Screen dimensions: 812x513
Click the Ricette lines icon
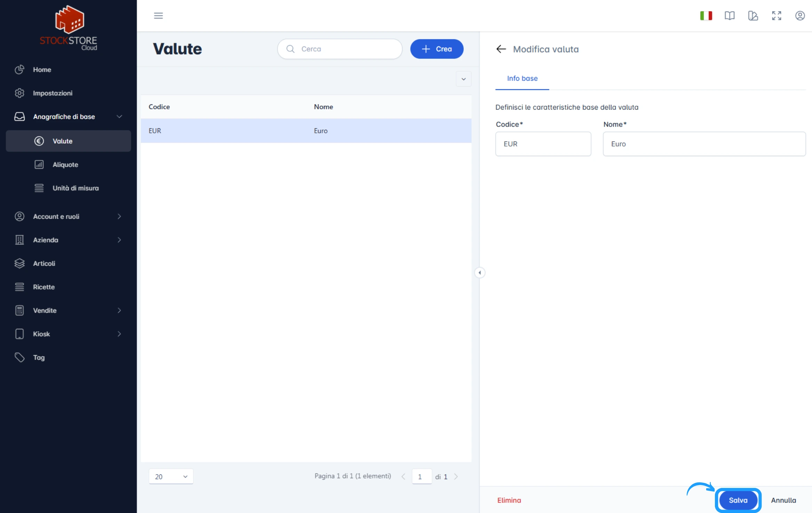[x=19, y=287]
